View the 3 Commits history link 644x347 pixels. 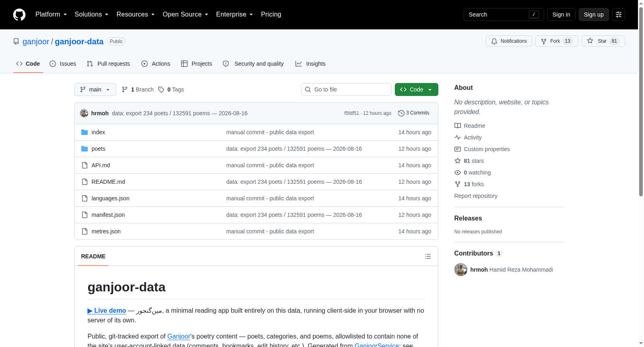tap(413, 113)
